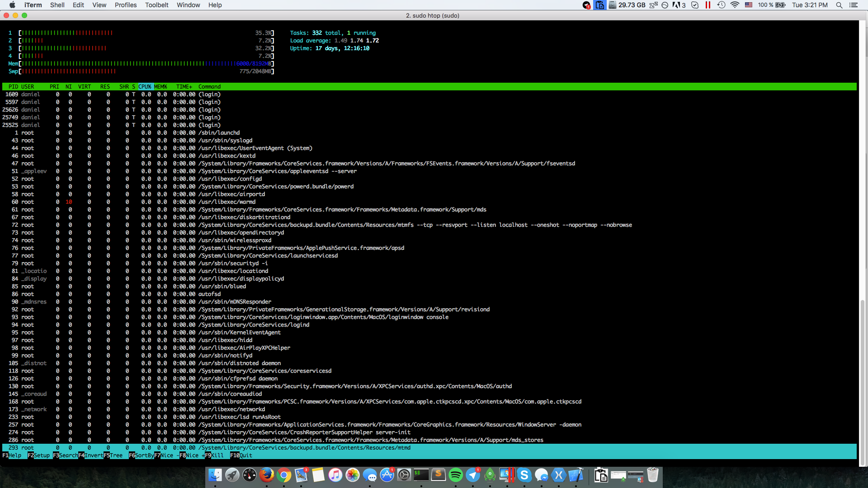868x488 pixels.
Task: Open the Profiles menu
Action: click(x=126, y=5)
